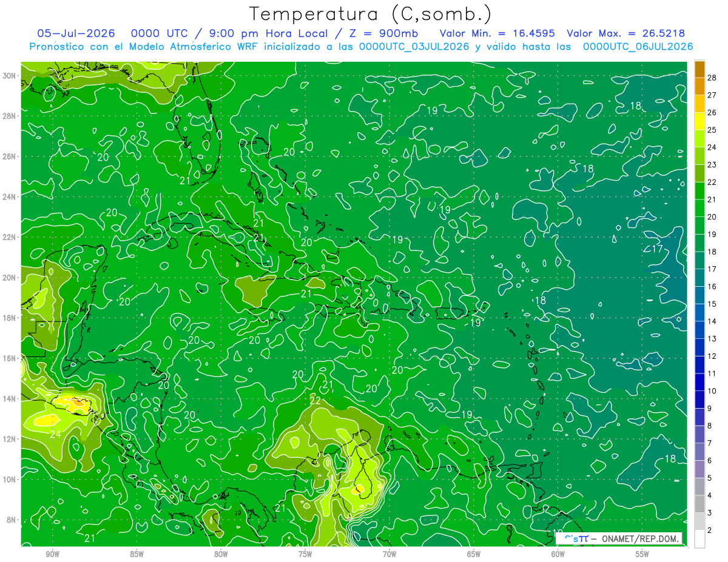Click colorbar legend label 13
This screenshot has width=728, height=562.
[x=712, y=339]
